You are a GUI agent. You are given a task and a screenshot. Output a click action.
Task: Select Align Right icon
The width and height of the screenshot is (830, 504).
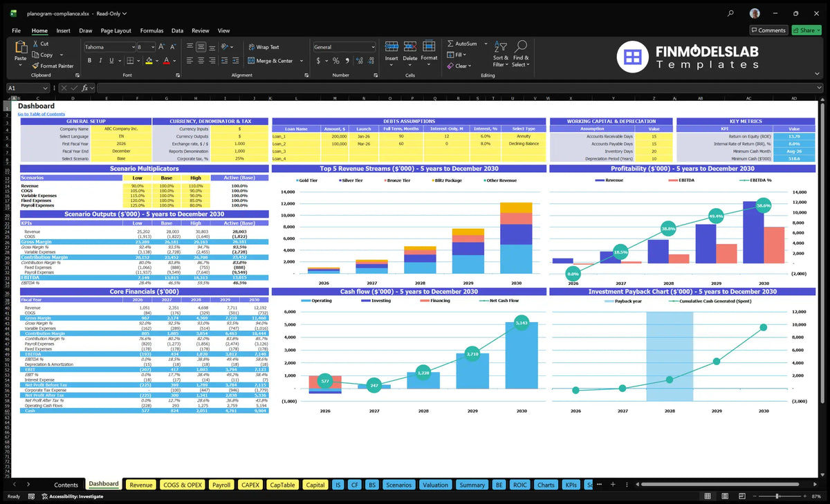212,61
